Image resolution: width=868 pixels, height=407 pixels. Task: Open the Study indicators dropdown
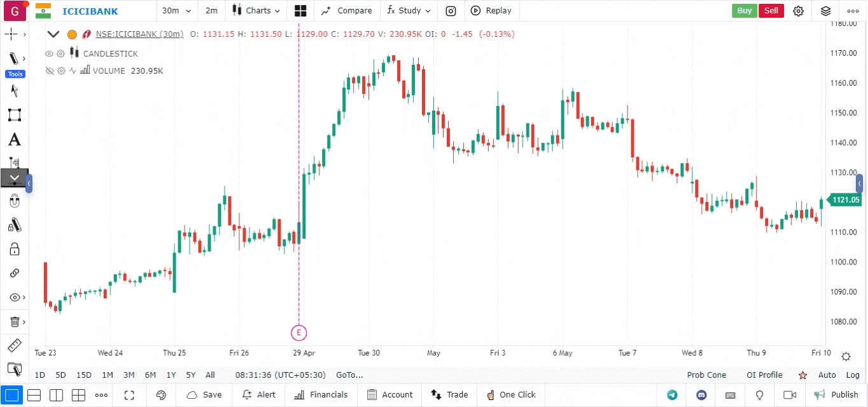pos(409,11)
